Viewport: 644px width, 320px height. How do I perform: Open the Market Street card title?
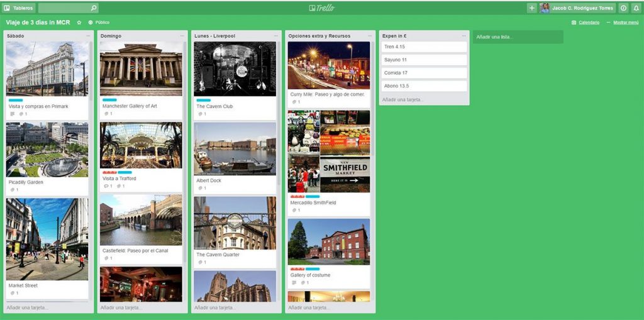23,285
